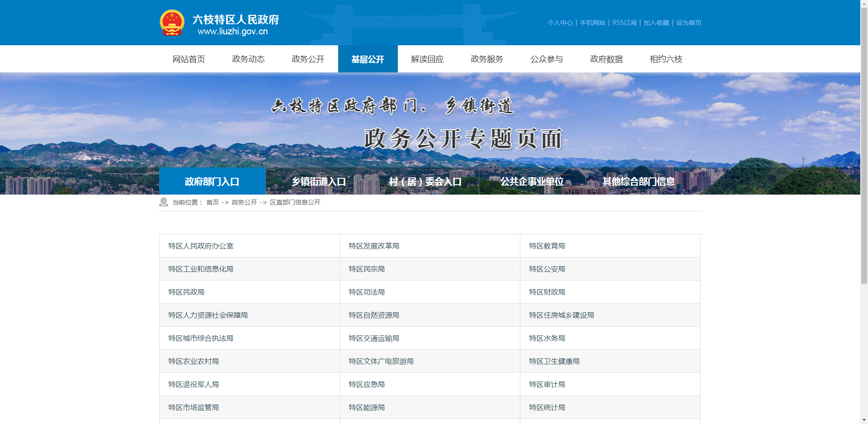Viewport: 868px width, 424px height.
Task: Open the 公共企事业单位 tab
Action: coord(532,181)
